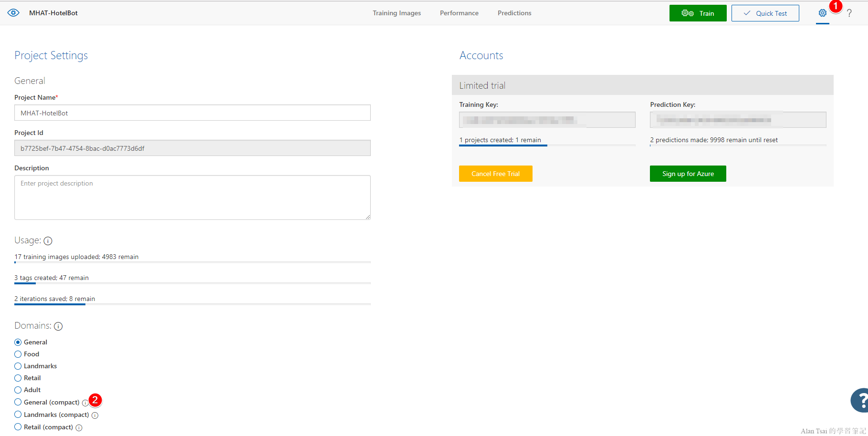
Task: Choose the Retail (compact) domain option
Action: click(x=18, y=427)
